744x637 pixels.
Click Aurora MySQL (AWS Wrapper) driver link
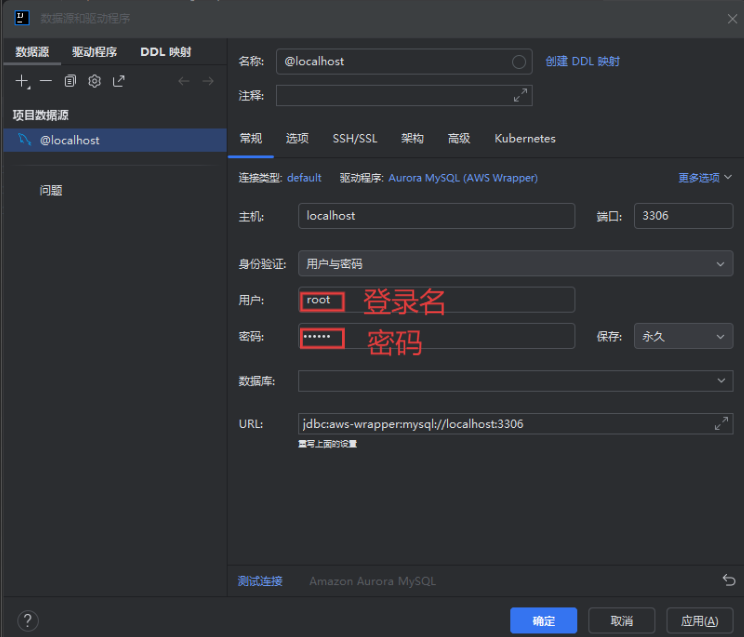point(463,178)
